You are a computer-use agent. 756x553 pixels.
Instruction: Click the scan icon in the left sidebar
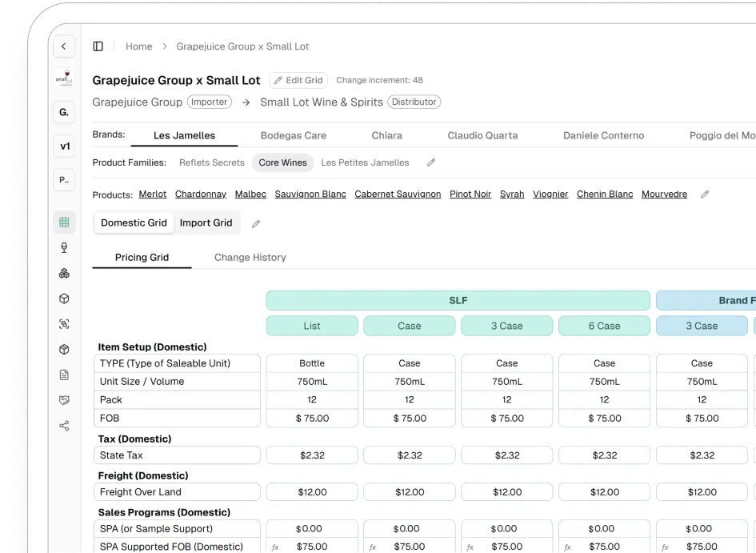[x=64, y=324]
